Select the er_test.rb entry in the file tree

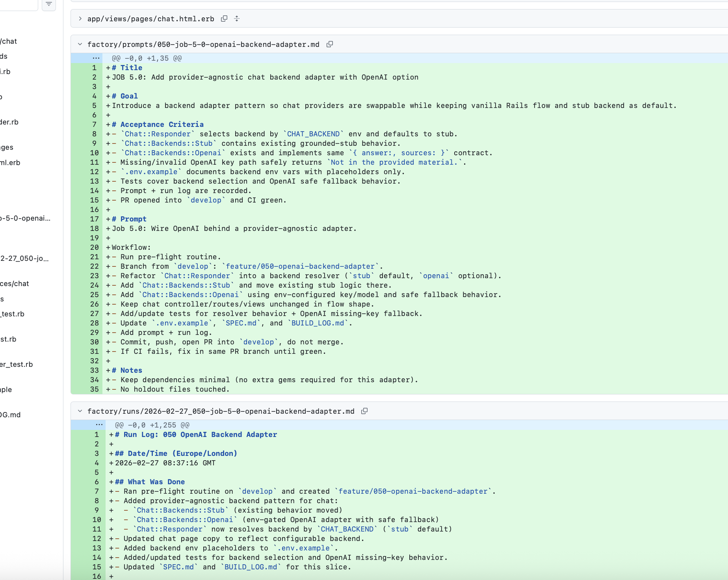(17, 364)
